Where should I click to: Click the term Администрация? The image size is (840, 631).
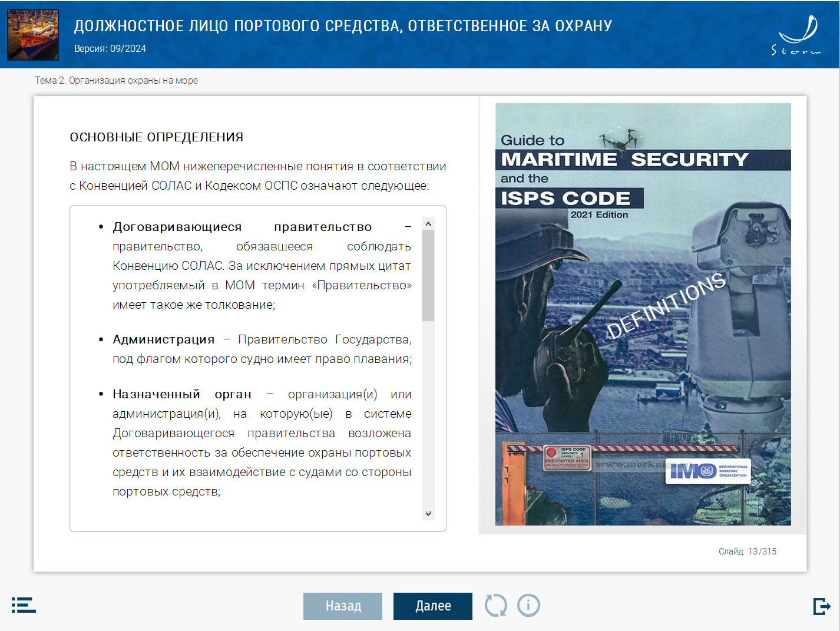click(164, 339)
